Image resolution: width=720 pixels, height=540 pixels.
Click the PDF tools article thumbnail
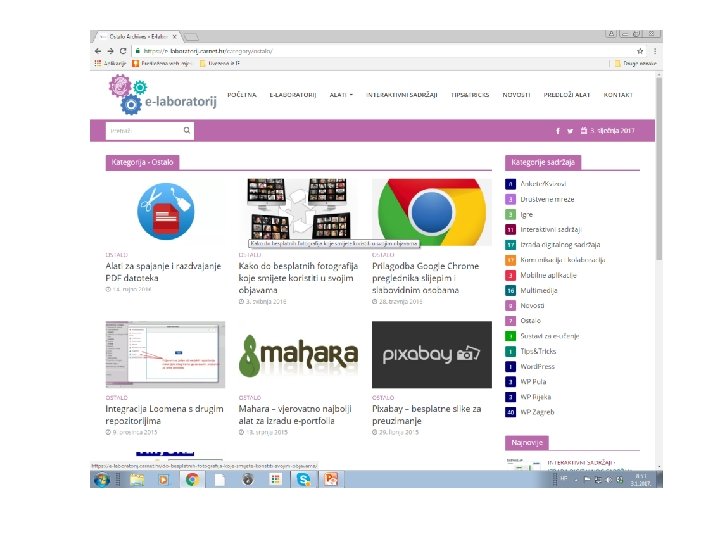[165, 212]
